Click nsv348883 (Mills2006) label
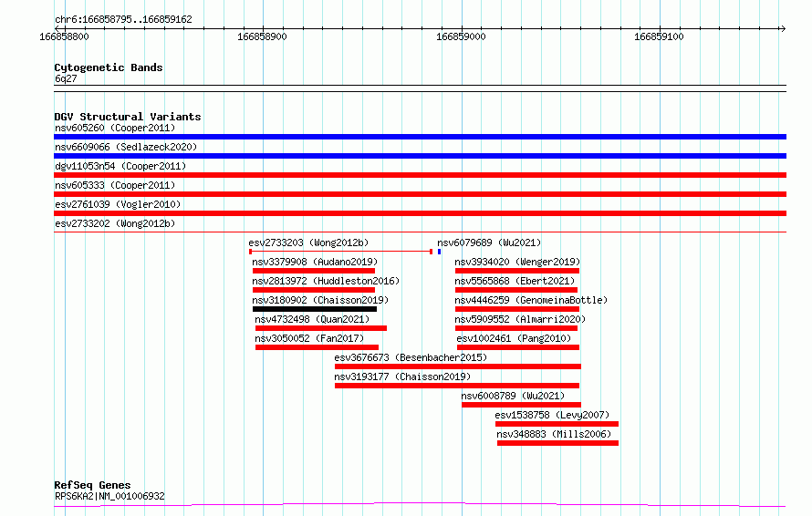 point(554,434)
